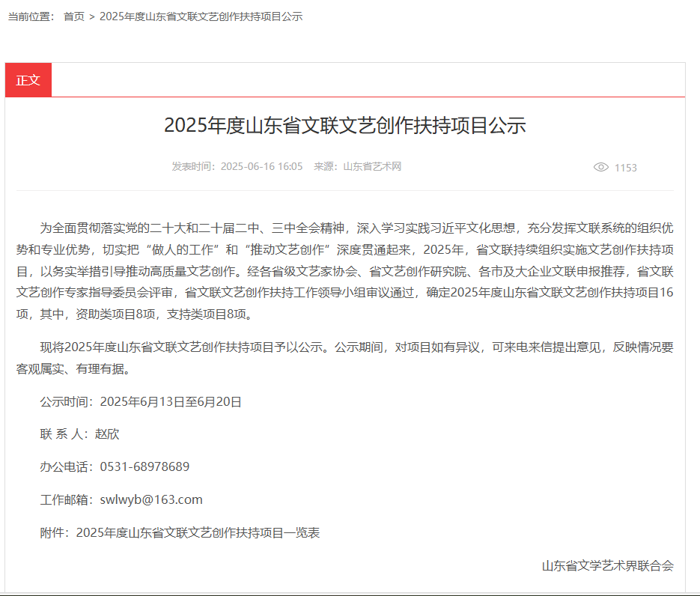Click the eye view-count icon
The image size is (700, 596).
(x=600, y=167)
